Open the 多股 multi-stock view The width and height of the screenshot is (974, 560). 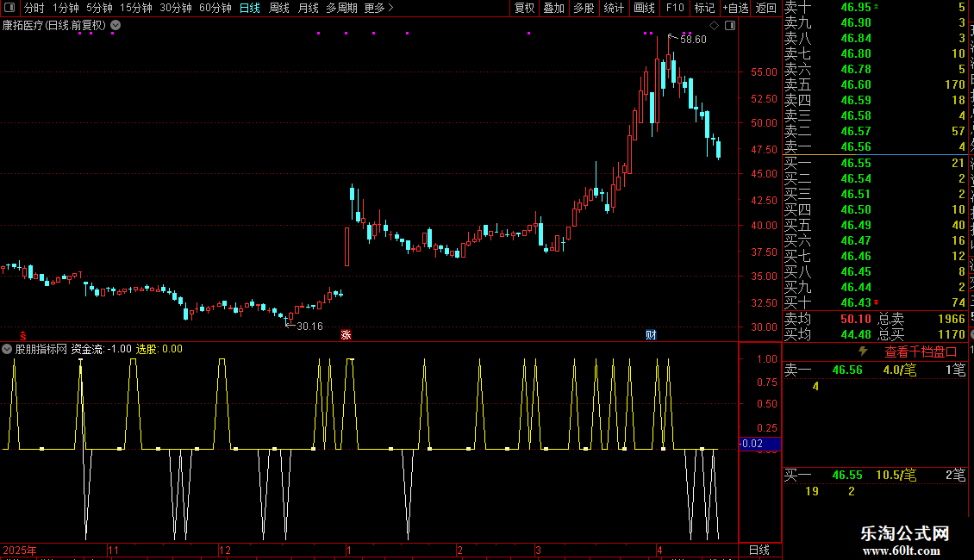tap(584, 8)
